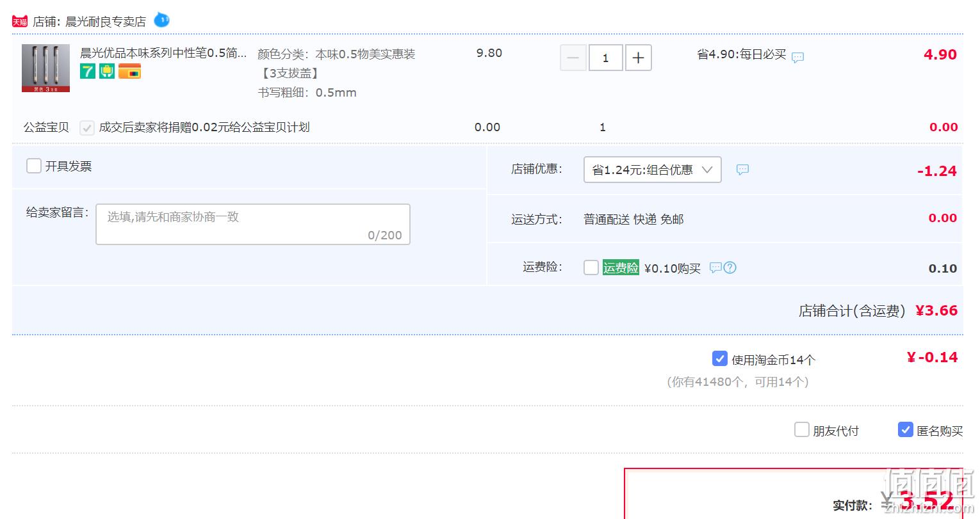Screen dimensions: 980x519
Task: Open info bubble beside store discount dropdown
Action: pyautogui.click(x=742, y=170)
